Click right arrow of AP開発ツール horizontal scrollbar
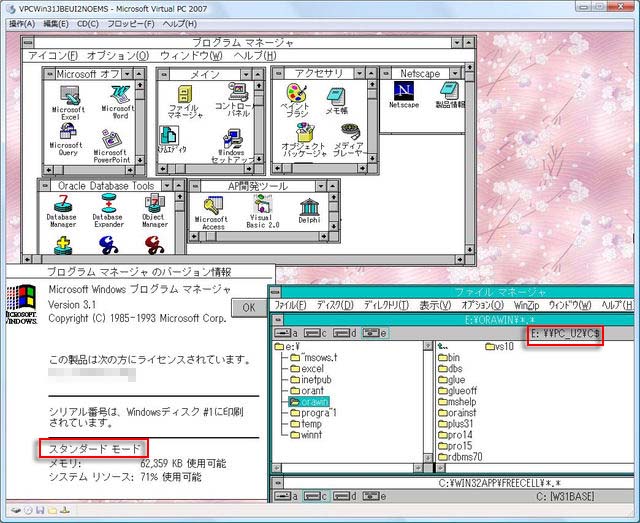640x523 pixels. (324, 236)
